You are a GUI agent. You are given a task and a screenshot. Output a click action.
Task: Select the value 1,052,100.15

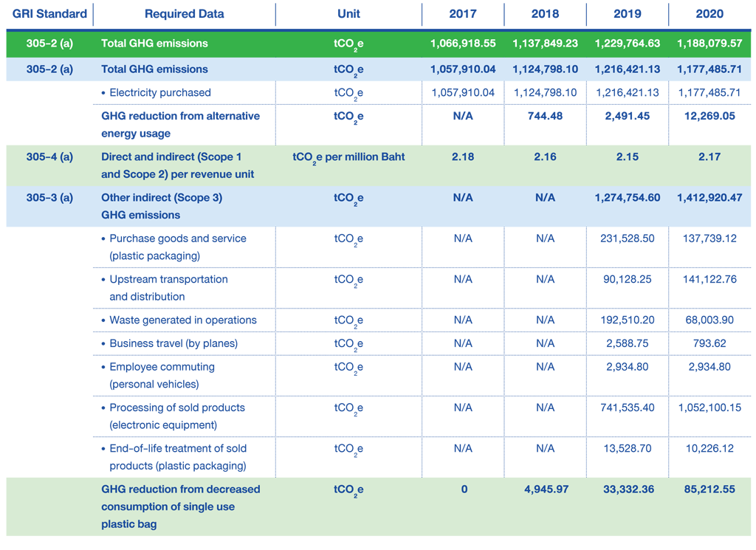click(709, 408)
